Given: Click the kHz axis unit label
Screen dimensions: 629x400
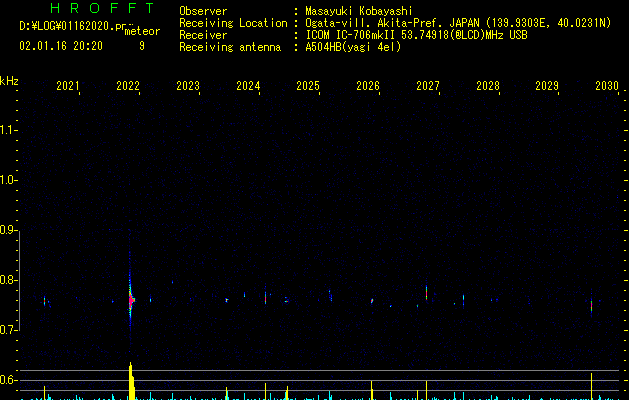Looking at the screenshot, I should [9, 81].
